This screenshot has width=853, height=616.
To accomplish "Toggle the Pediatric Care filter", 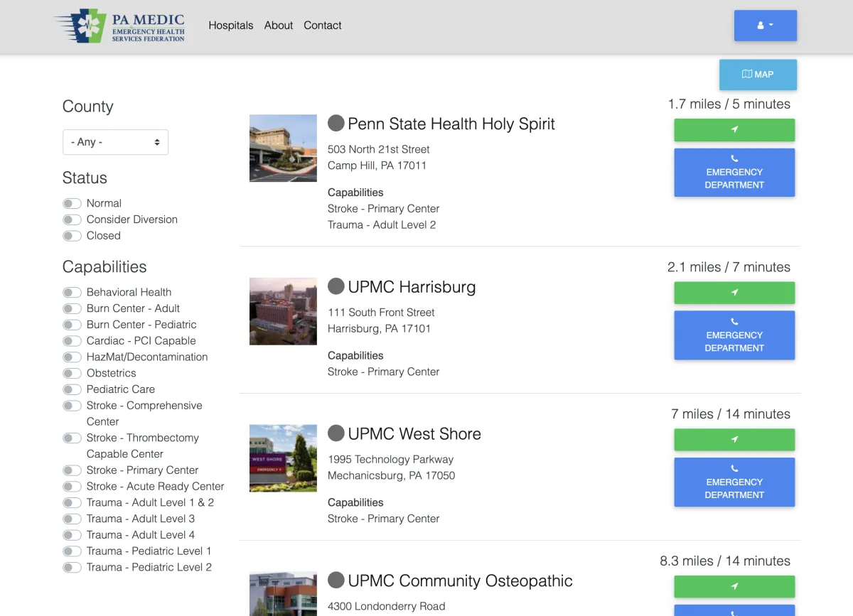I will tap(72, 390).
